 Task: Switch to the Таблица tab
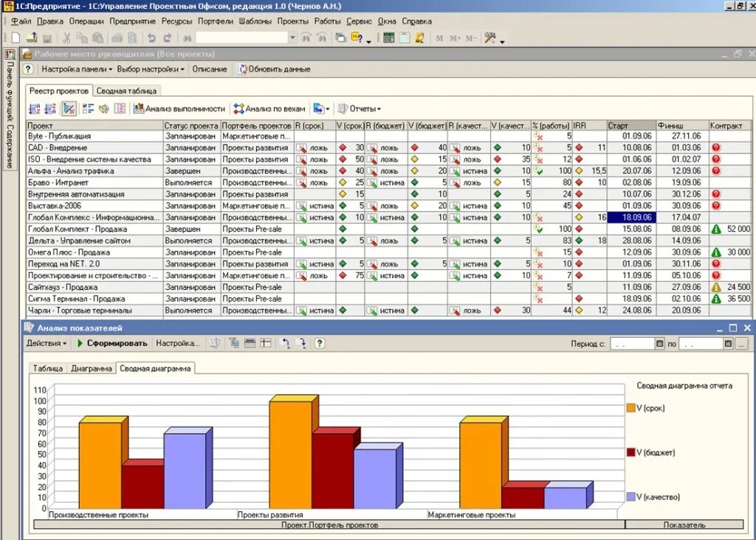(x=48, y=369)
